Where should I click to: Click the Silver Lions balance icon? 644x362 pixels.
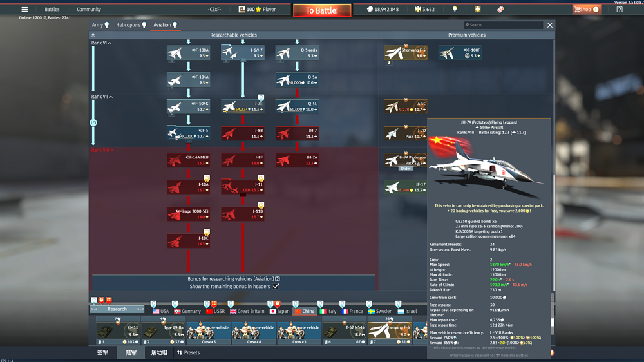[x=370, y=10]
